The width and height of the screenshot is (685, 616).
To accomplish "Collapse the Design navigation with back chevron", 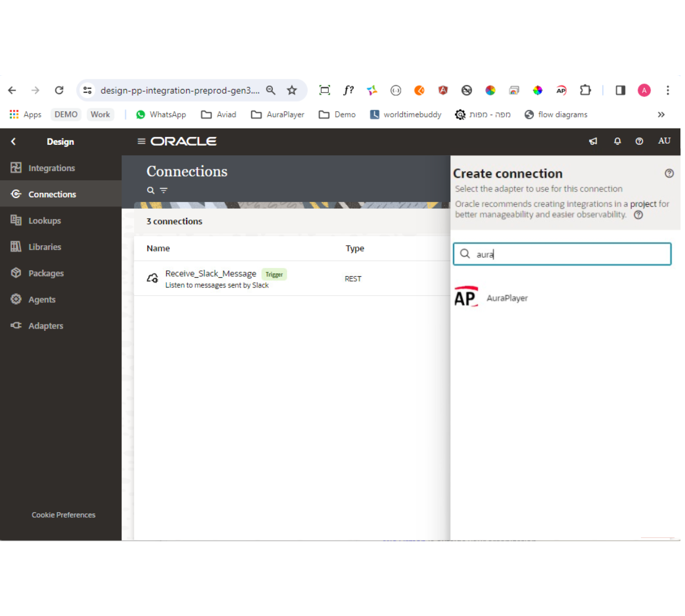I will coord(13,141).
